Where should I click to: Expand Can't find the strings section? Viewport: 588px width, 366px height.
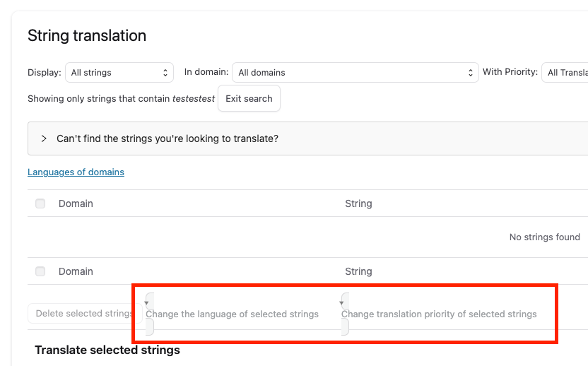tap(167, 138)
